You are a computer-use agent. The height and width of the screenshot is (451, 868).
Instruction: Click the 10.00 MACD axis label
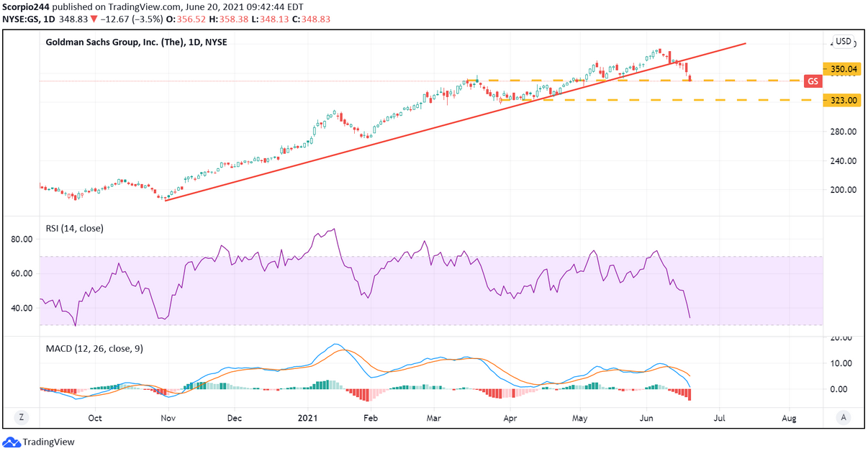coord(841,363)
